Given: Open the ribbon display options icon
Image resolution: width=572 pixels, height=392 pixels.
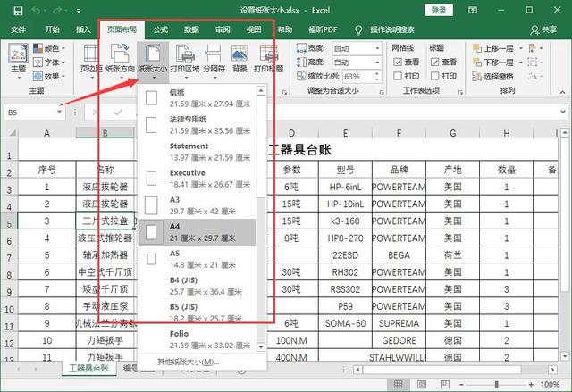Looking at the screenshot, I should (x=473, y=10).
